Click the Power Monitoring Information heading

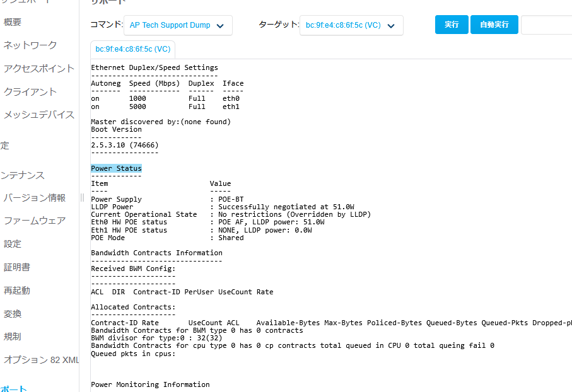(150, 384)
